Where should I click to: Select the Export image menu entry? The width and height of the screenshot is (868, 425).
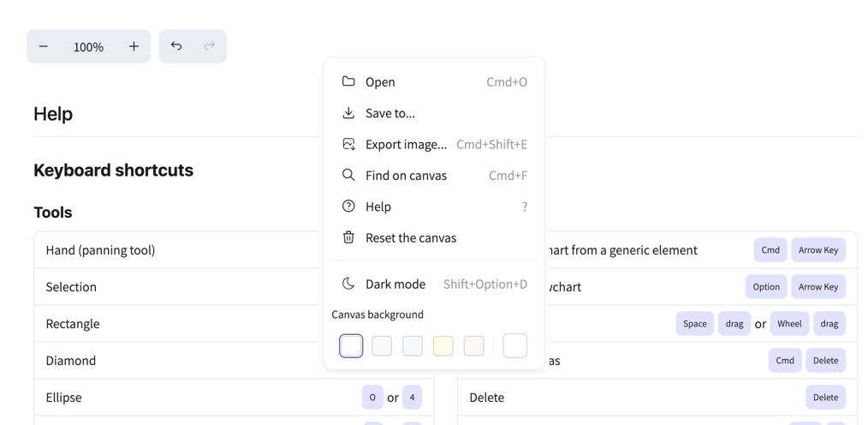click(x=406, y=144)
